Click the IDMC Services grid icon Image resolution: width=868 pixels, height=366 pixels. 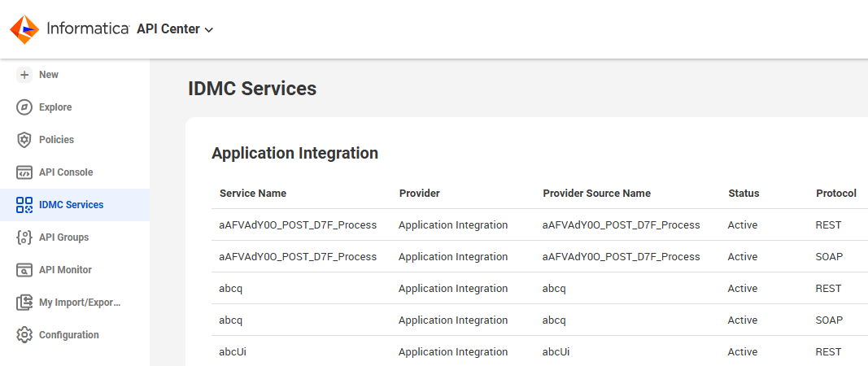24,205
